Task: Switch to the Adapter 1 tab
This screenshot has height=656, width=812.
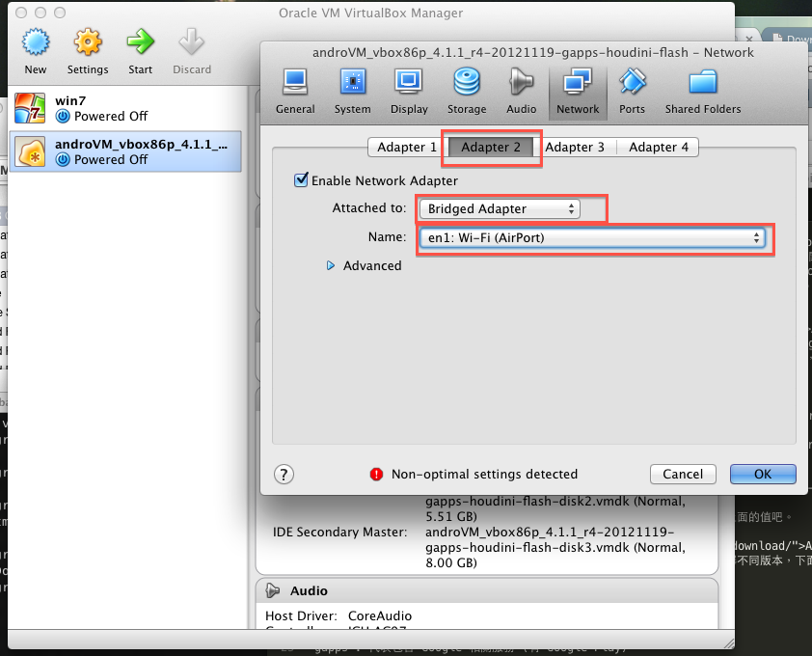Action: click(407, 147)
